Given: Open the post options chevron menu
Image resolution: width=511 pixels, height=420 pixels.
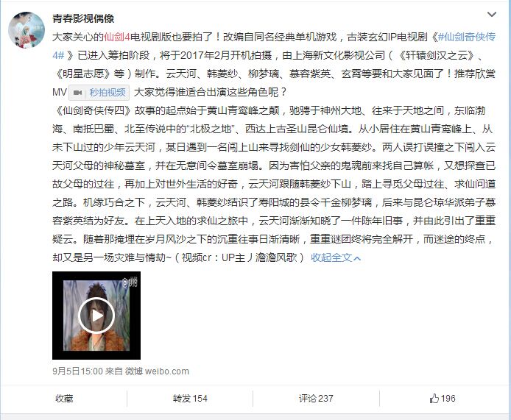Looking at the screenshot, I should tap(491, 14).
